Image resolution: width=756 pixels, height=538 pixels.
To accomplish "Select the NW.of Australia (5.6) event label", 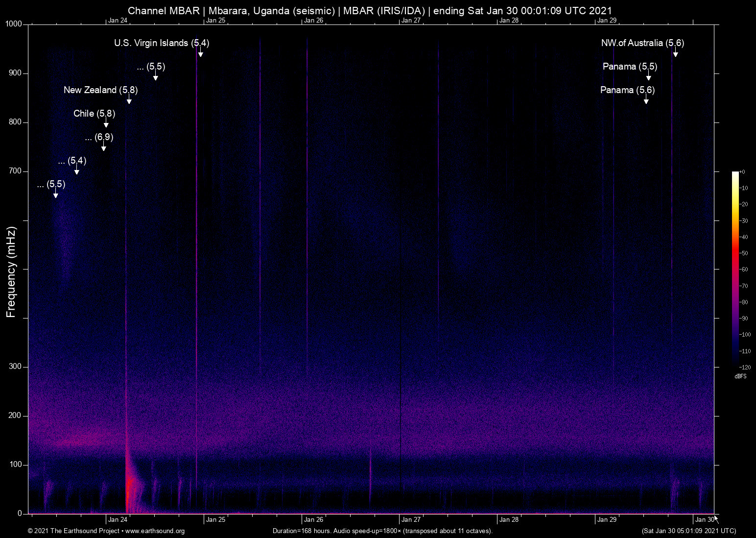I will pos(642,43).
